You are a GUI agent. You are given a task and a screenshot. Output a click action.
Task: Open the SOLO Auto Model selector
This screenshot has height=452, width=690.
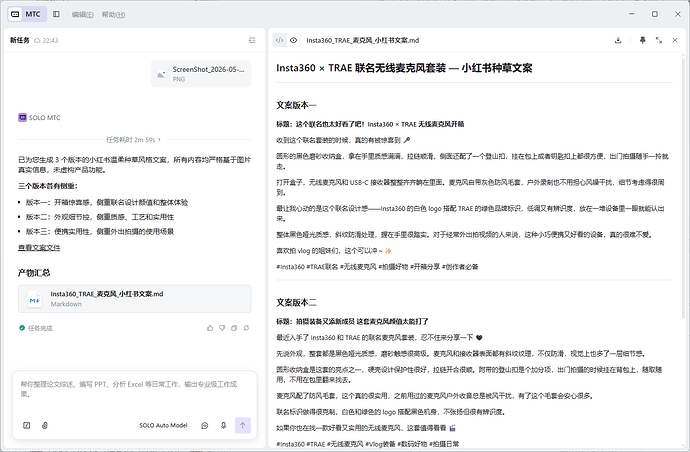[163, 425]
